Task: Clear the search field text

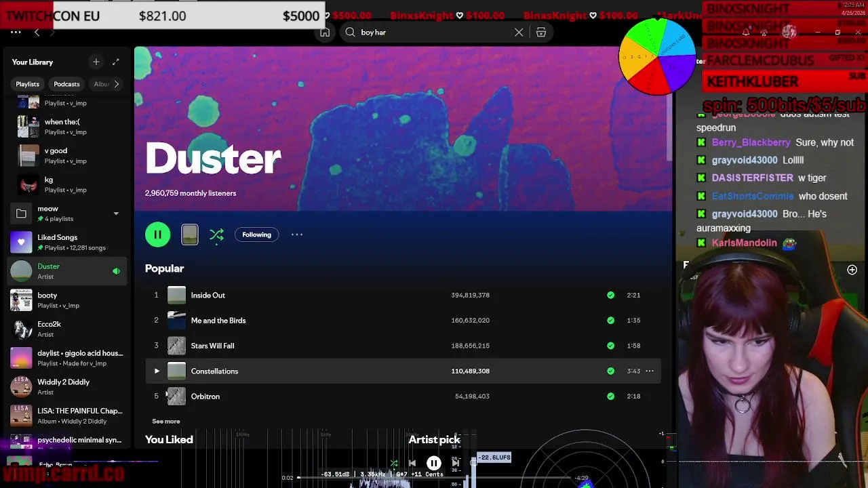Action: coord(519,32)
